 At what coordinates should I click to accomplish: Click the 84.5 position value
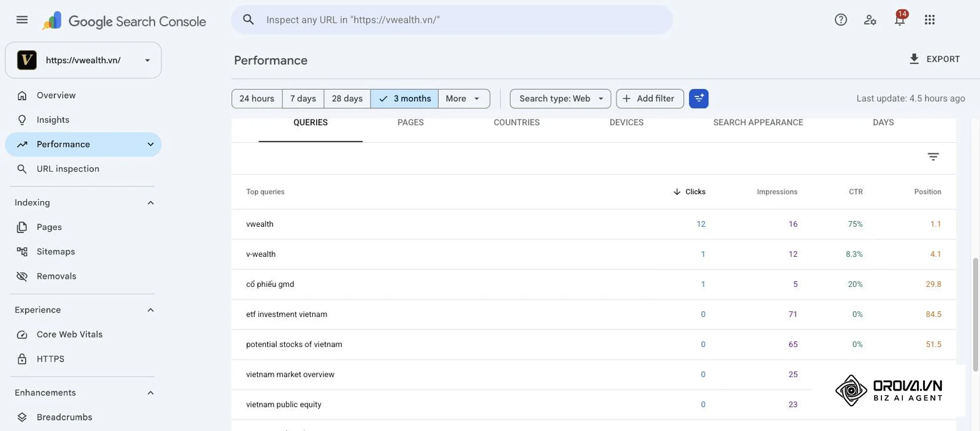point(933,315)
